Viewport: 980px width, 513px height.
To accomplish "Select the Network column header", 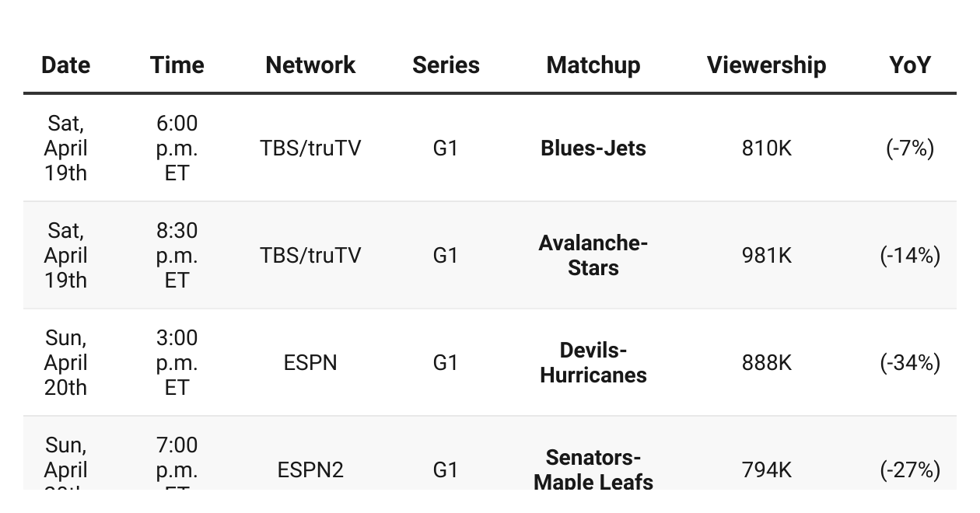I will [310, 65].
